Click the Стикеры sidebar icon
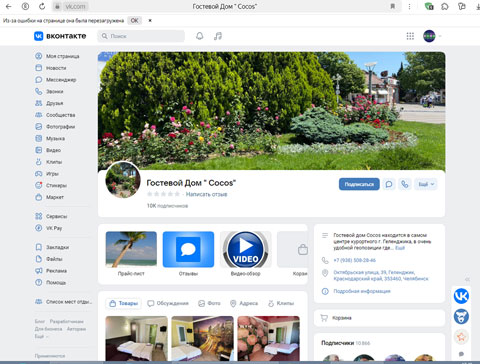The width and height of the screenshot is (480, 364). coord(39,185)
